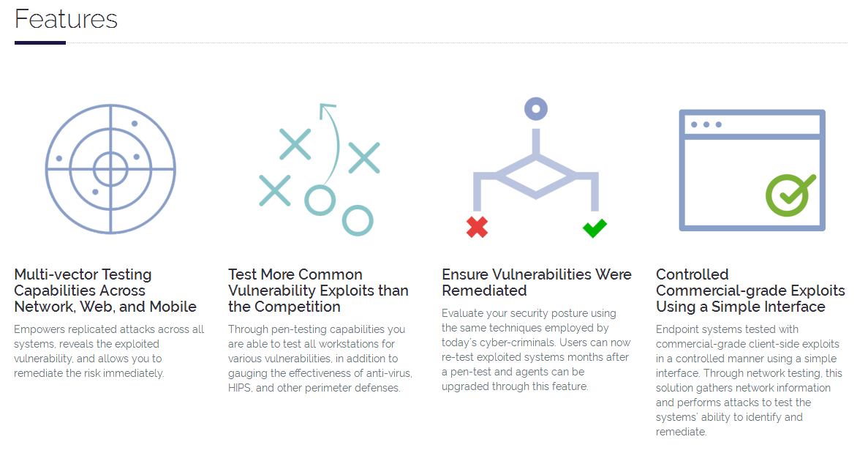Click the circle node atop the flowchart

[536, 109]
